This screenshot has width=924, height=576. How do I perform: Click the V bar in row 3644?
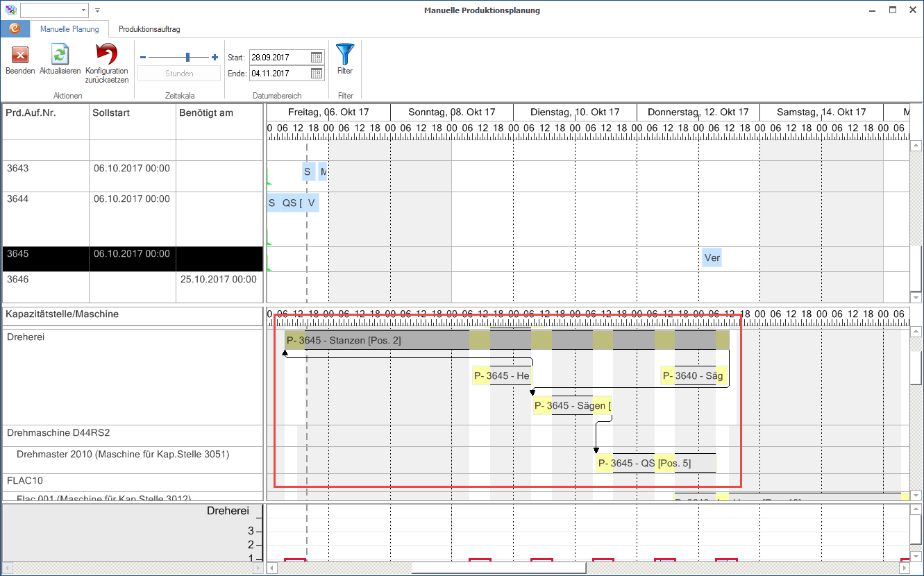[312, 203]
